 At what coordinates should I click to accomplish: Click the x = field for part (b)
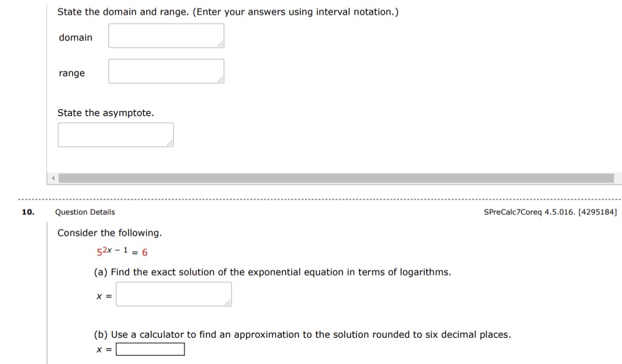click(150, 349)
